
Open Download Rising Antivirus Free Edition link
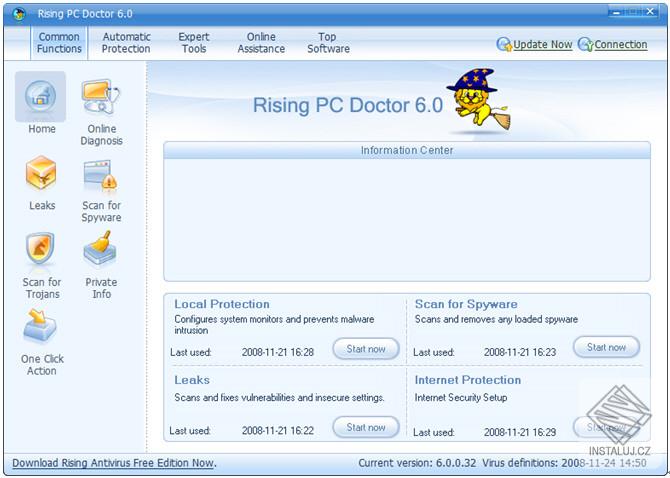point(114,463)
